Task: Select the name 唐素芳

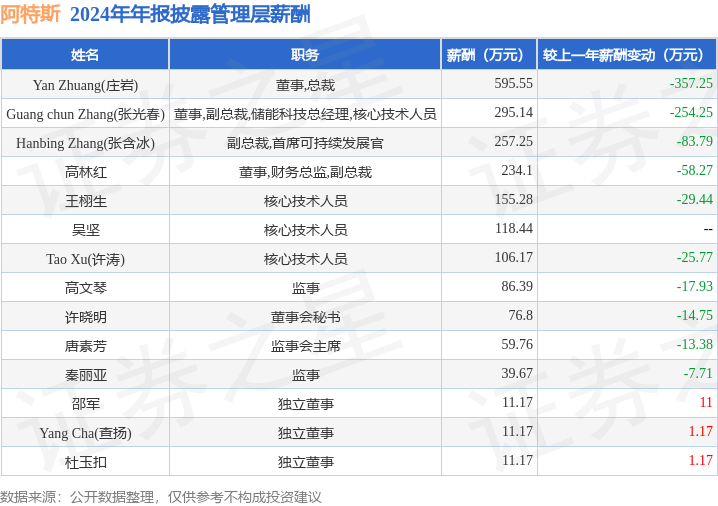Action: [x=86, y=346]
